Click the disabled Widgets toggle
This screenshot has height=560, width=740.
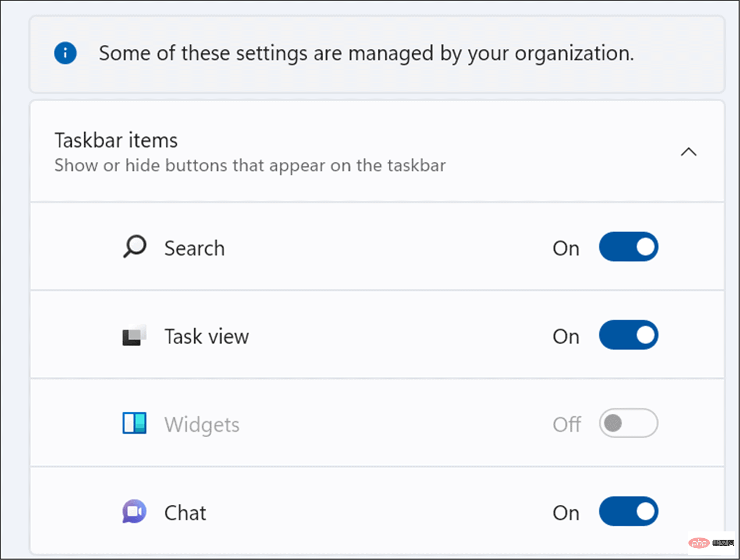pyautogui.click(x=629, y=423)
